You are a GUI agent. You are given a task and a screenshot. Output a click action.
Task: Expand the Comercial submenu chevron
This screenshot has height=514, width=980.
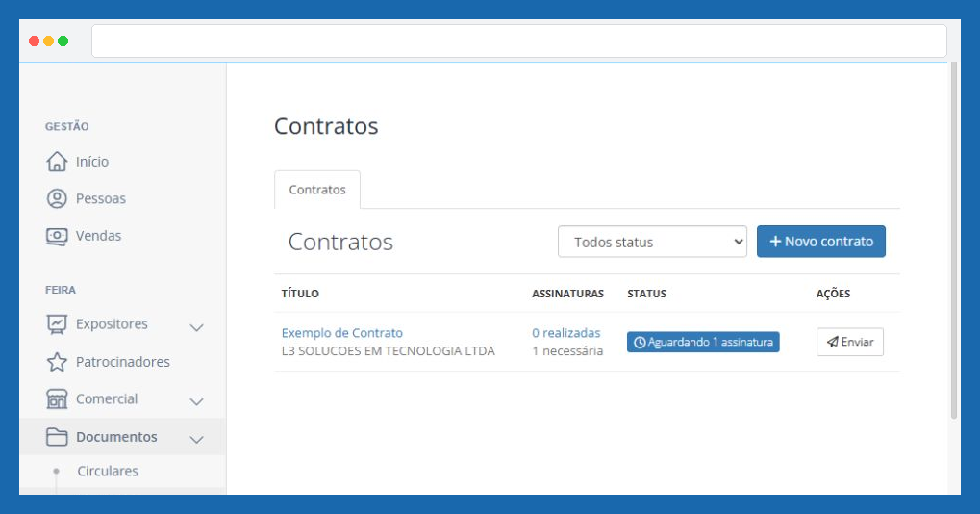pyautogui.click(x=197, y=401)
